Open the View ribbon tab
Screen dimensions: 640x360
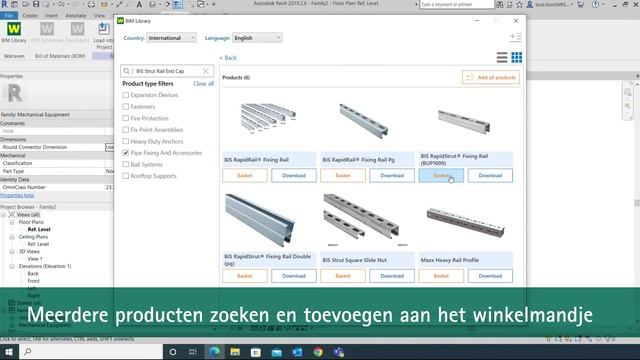tap(100, 16)
